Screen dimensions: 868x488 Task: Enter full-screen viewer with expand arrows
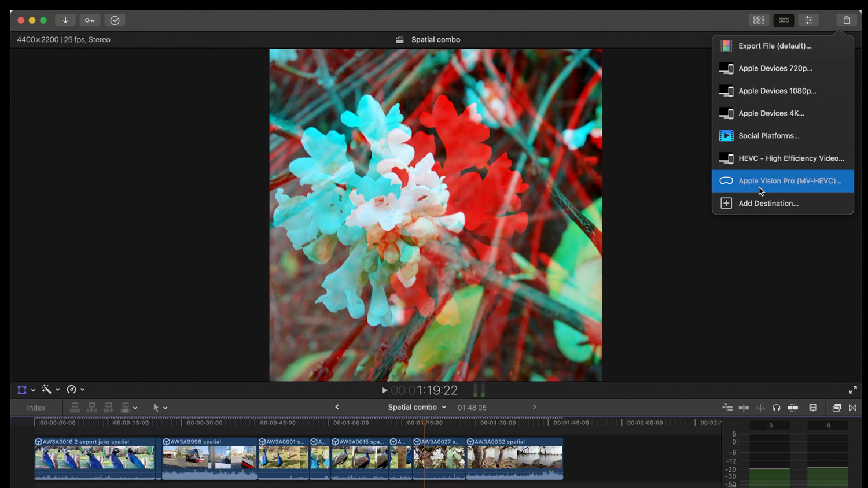coord(853,390)
